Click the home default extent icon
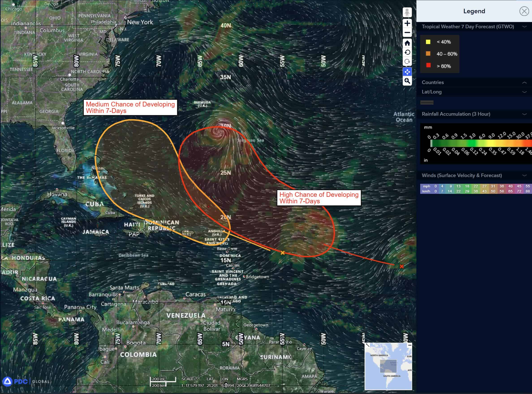 pos(407,43)
